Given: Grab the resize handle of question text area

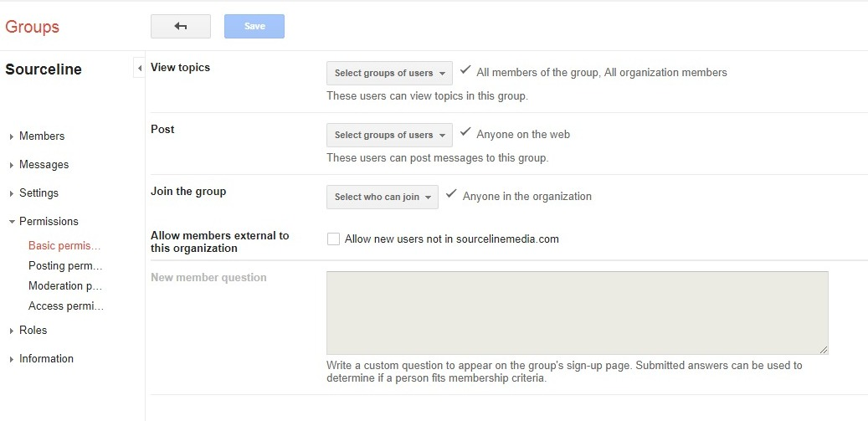Looking at the screenshot, I should 824,350.
